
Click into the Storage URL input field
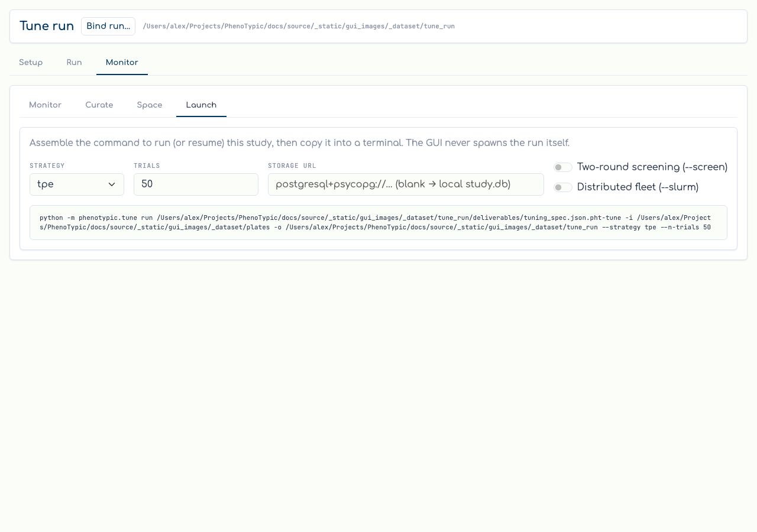(x=406, y=184)
